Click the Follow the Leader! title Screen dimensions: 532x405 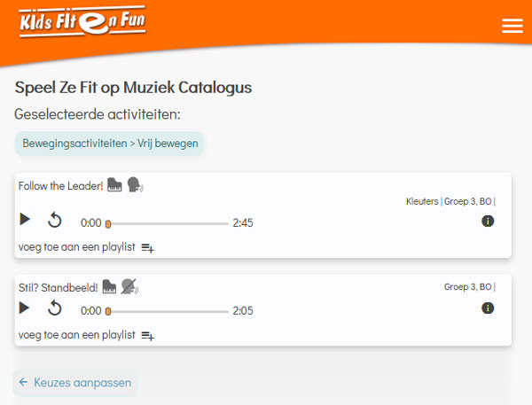[60, 186]
